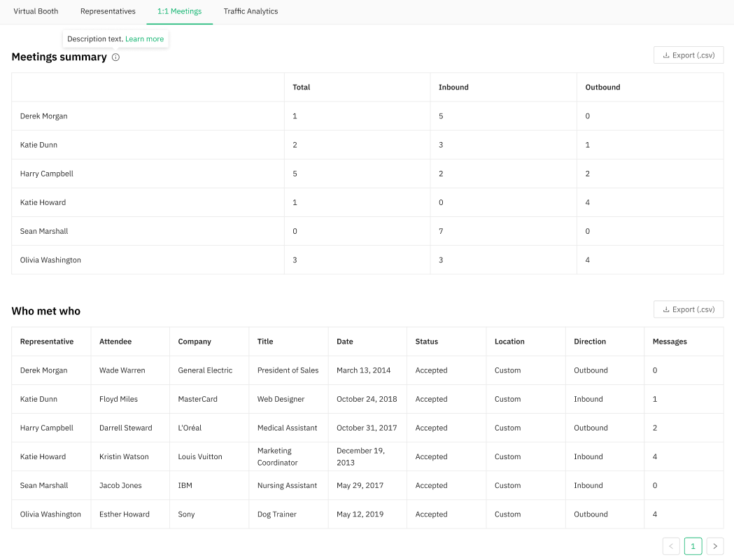Image resolution: width=734 pixels, height=560 pixels.
Task: Select the 1:1 Meetings tab
Action: 179,11
